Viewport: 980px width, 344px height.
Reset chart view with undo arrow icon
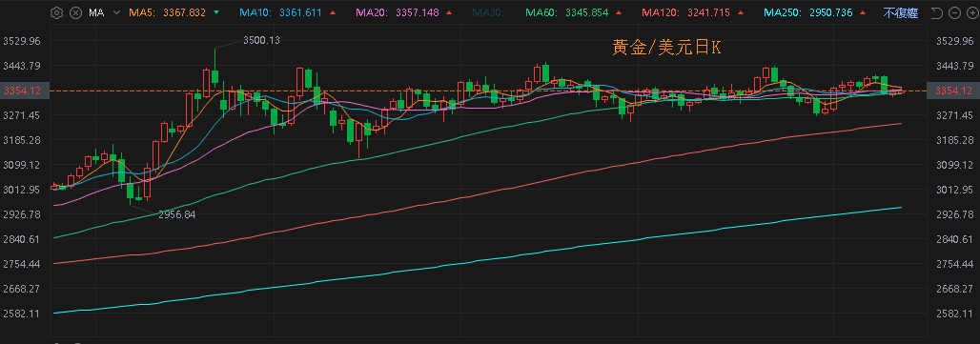pos(936,12)
